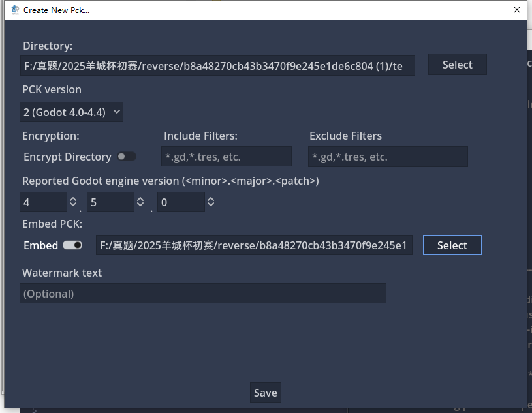Click the Embed PCK file path field
Viewport: 532px width, 413px height.
(253, 245)
